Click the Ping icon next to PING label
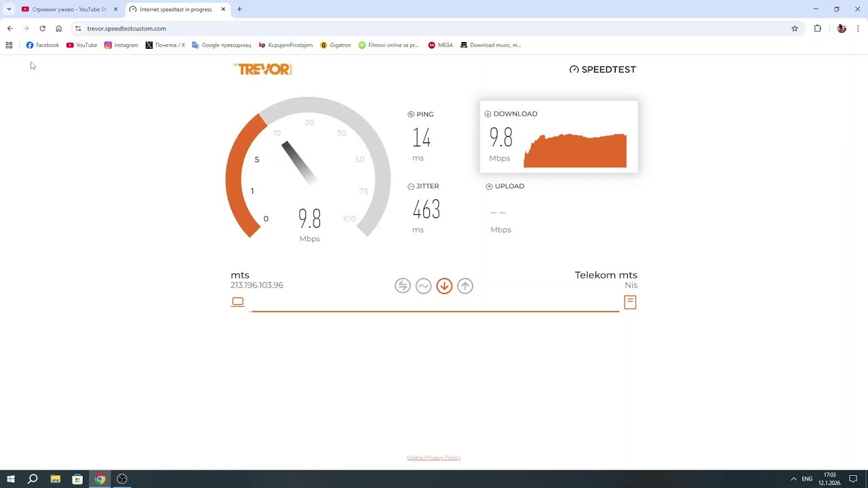The image size is (868, 488). (x=411, y=115)
